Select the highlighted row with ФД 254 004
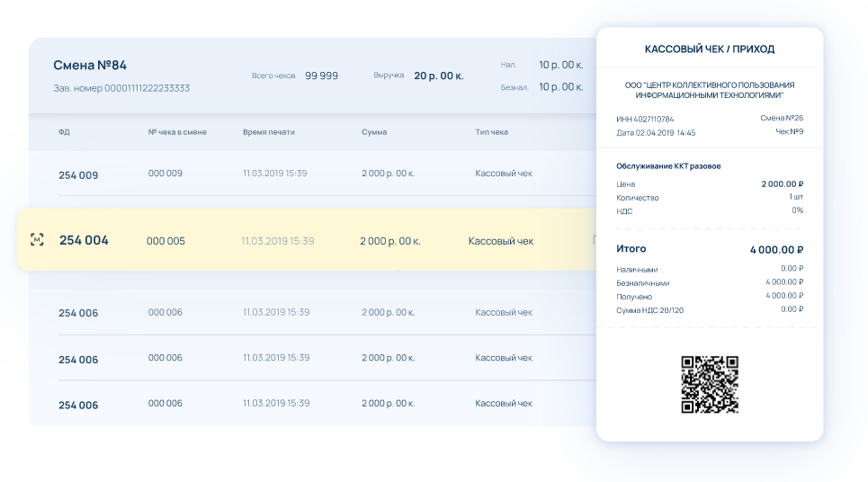Viewport: 868px width, 482px height. [306, 240]
